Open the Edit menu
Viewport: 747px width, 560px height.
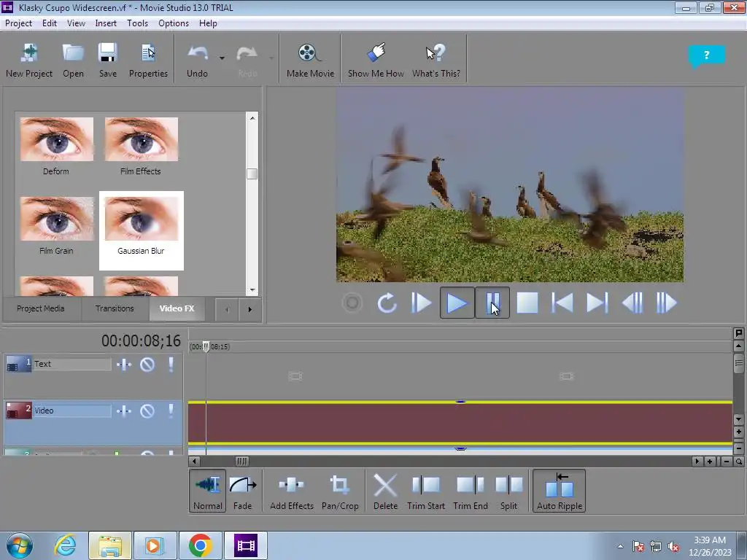50,23
